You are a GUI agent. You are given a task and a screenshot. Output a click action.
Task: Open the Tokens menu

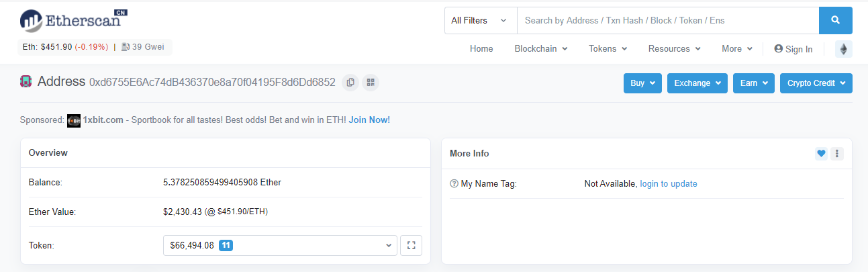[x=608, y=49]
